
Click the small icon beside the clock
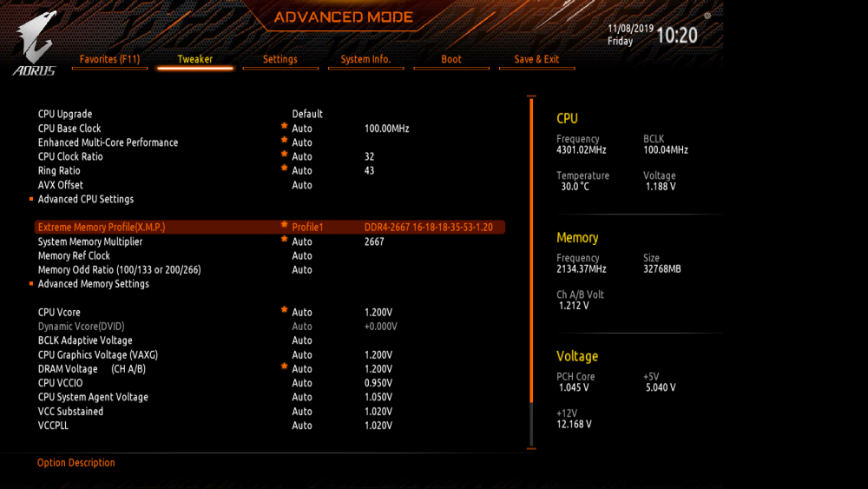(x=707, y=16)
